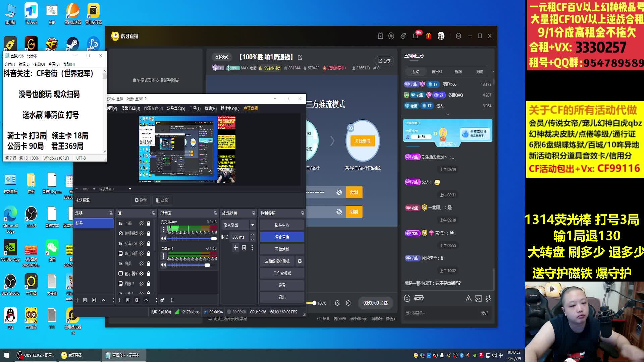Open 工具(T) menu in OBS
This screenshot has height=362, width=644.
(x=195, y=108)
